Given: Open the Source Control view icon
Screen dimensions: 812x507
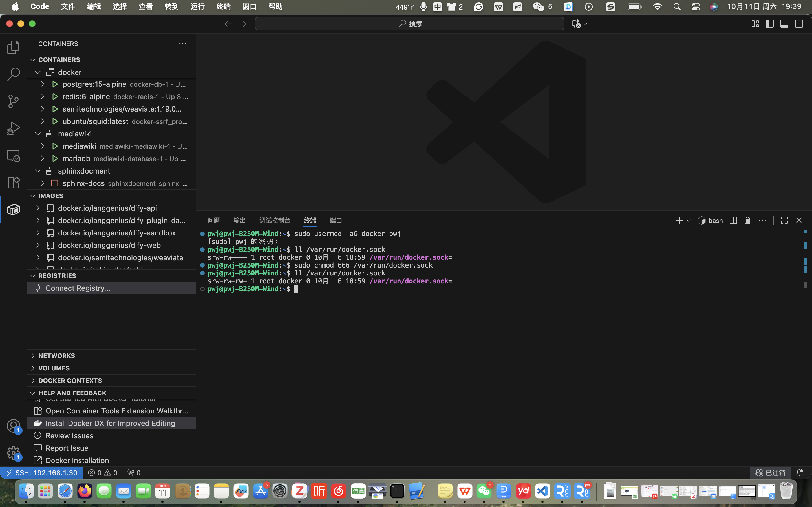Looking at the screenshot, I should click(14, 101).
